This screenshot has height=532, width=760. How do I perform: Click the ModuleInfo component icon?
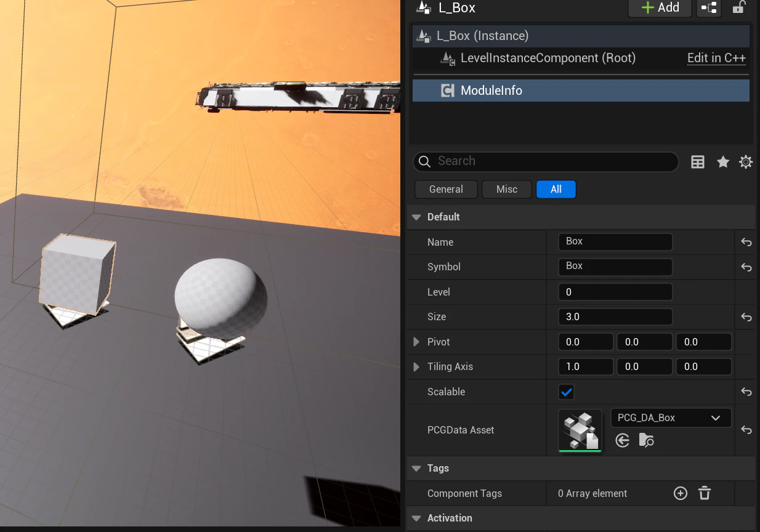coord(448,91)
